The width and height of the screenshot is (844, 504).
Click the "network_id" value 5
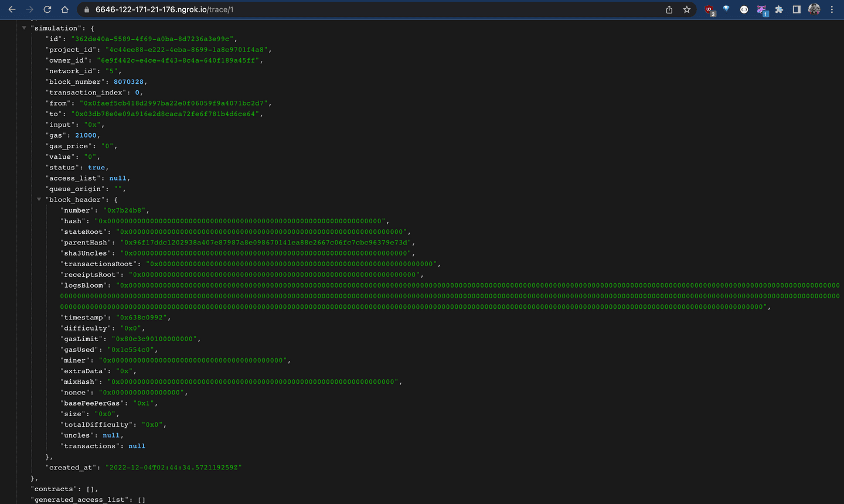pyautogui.click(x=111, y=71)
